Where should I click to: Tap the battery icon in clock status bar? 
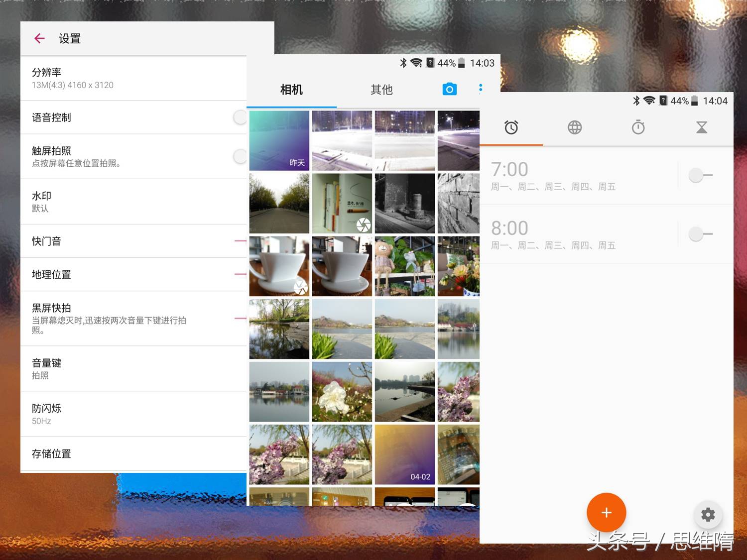point(694,101)
